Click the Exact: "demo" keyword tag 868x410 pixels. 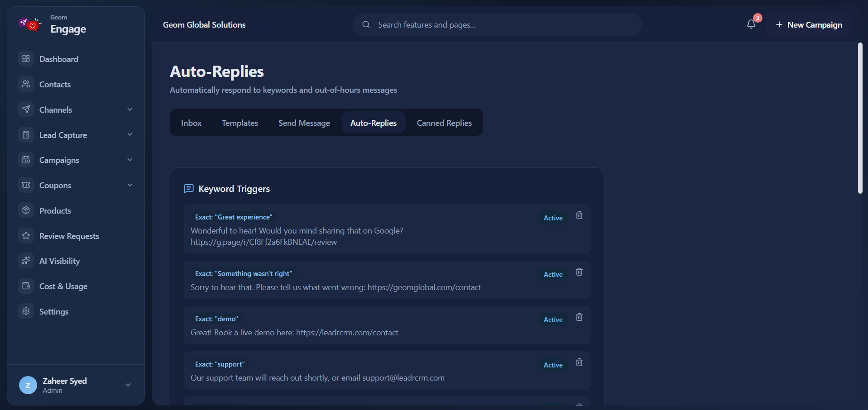point(216,319)
